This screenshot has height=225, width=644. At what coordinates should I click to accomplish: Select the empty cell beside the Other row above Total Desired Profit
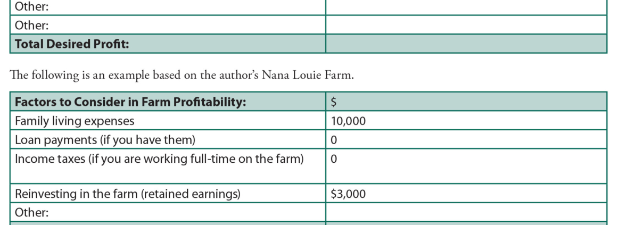click(x=466, y=26)
